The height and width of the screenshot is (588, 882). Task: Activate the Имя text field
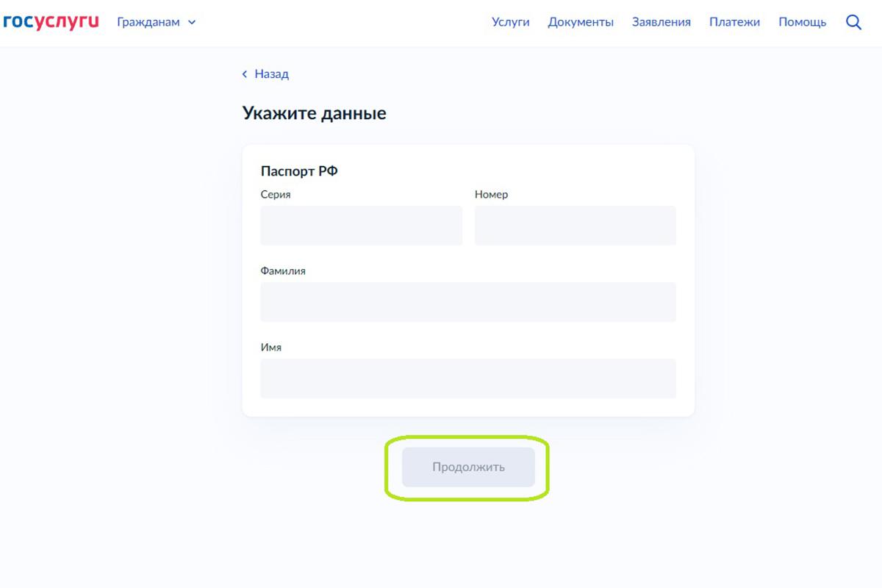[467, 379]
